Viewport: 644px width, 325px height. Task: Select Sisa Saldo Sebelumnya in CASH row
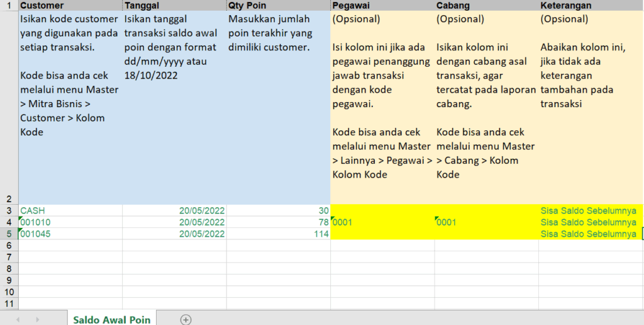pos(591,210)
